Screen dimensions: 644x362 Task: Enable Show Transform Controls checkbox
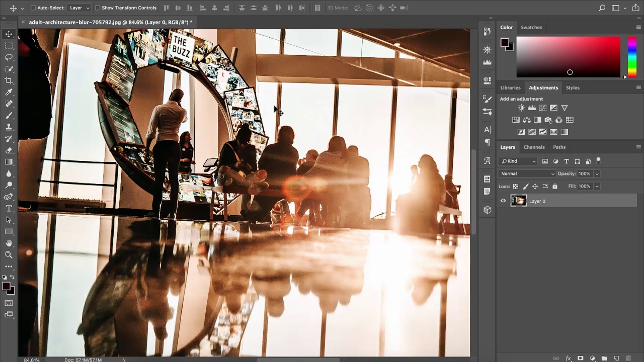coord(98,8)
